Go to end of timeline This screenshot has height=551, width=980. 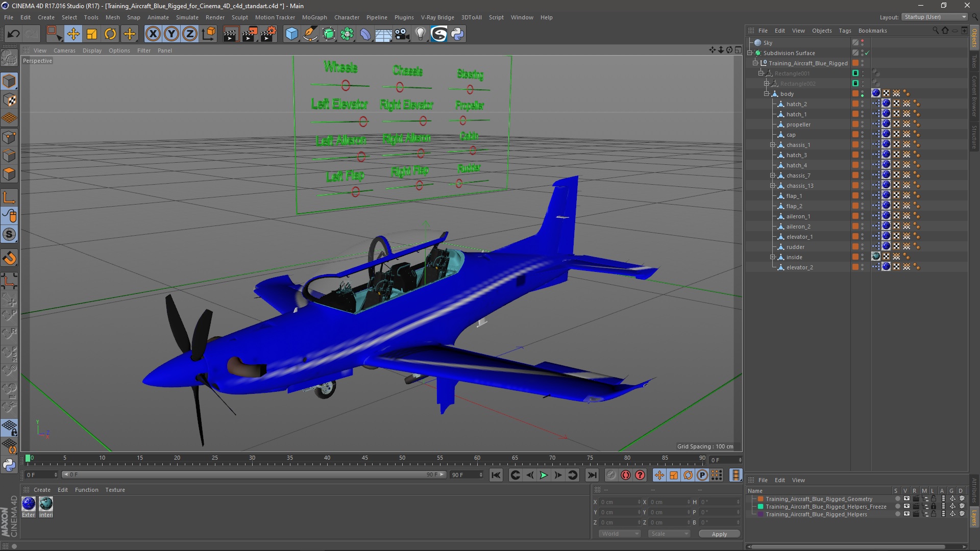point(592,475)
